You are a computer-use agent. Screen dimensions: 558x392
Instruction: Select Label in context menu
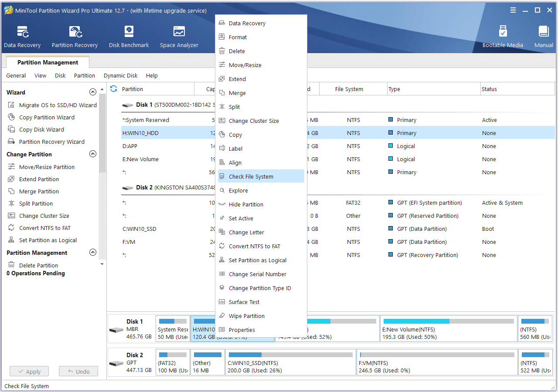[x=261, y=149]
